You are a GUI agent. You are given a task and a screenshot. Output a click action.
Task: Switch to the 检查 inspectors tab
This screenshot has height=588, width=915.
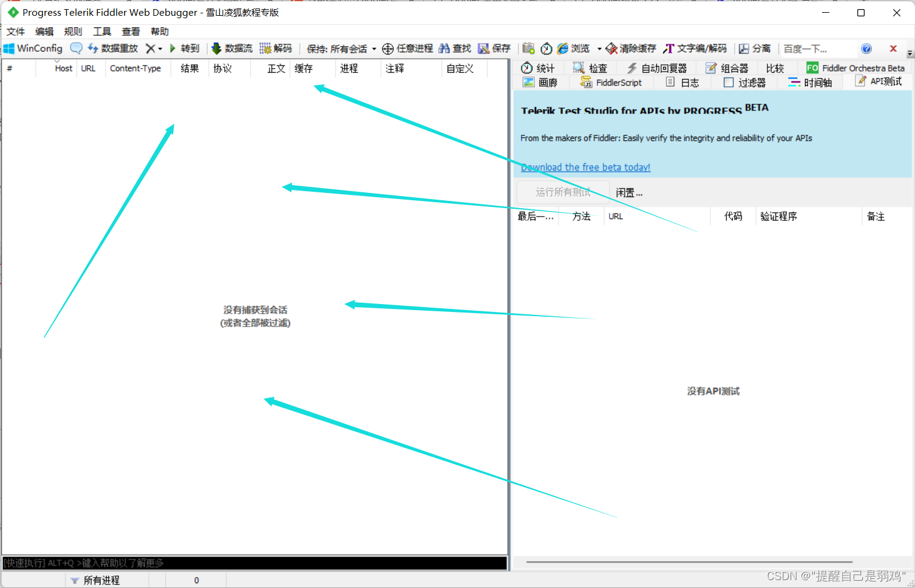(x=590, y=68)
